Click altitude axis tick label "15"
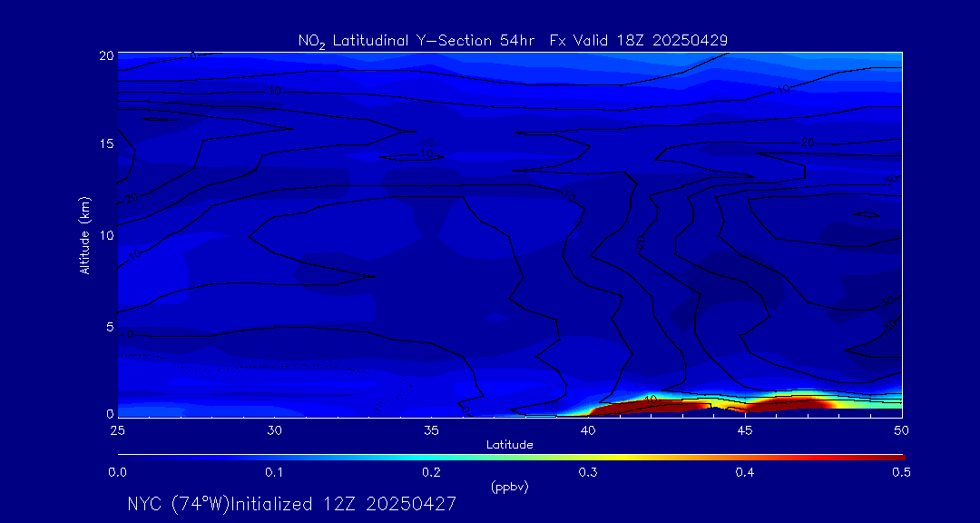Viewport: 980px width, 523px height. point(106,143)
